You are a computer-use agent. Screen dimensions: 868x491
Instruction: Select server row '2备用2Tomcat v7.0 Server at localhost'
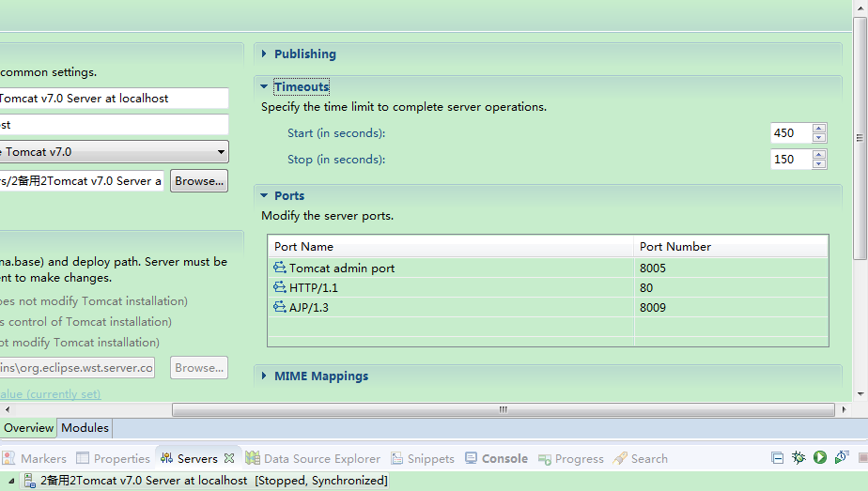205,481
